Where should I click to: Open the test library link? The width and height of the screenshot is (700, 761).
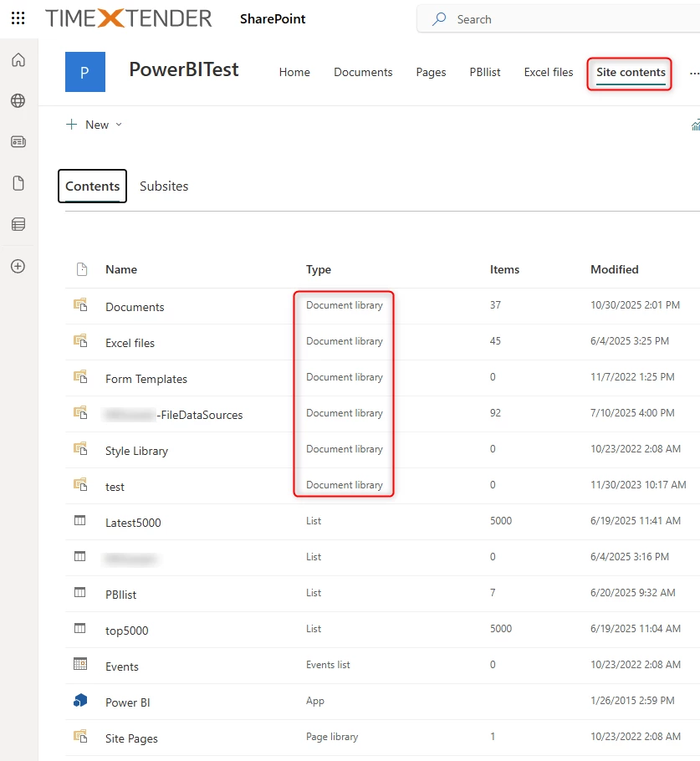pos(115,487)
